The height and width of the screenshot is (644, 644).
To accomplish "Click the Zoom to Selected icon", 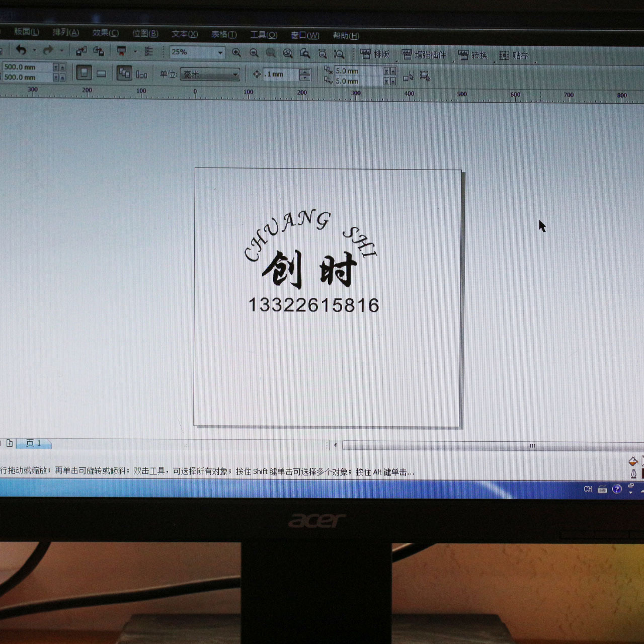I will coord(271,53).
